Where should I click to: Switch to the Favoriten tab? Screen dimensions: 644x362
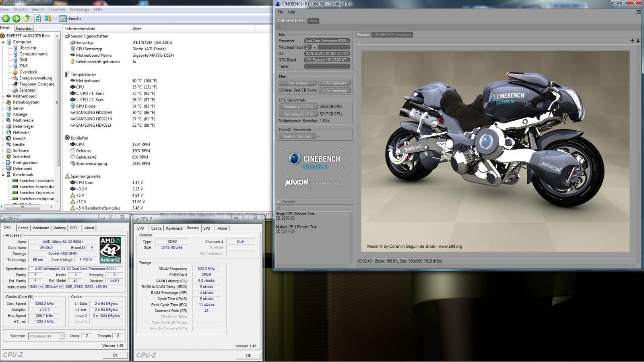click(x=24, y=29)
